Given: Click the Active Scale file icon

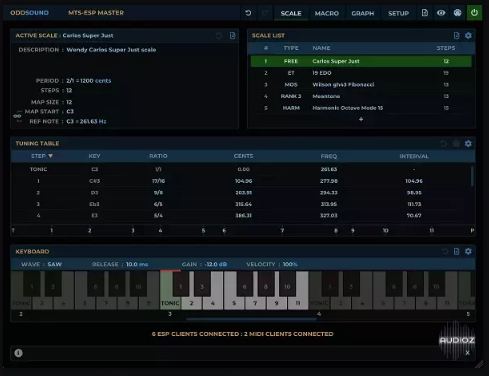Looking at the screenshot, I should click(232, 35).
